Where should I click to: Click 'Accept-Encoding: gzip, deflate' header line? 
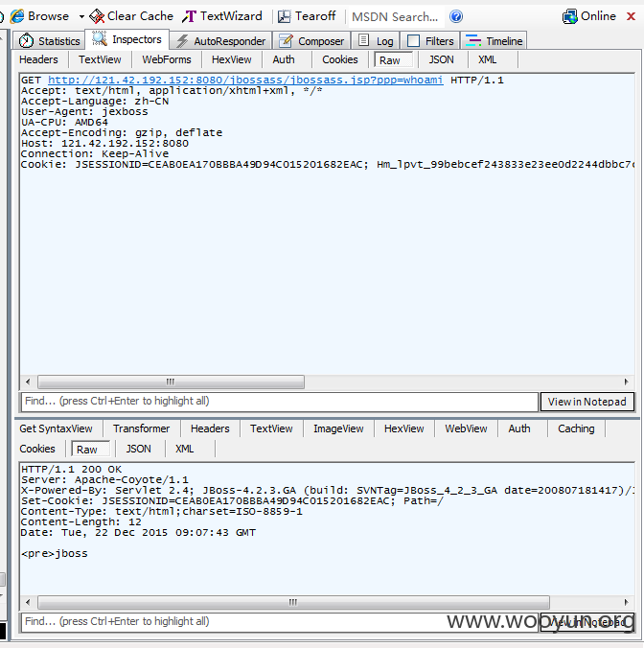122,133
